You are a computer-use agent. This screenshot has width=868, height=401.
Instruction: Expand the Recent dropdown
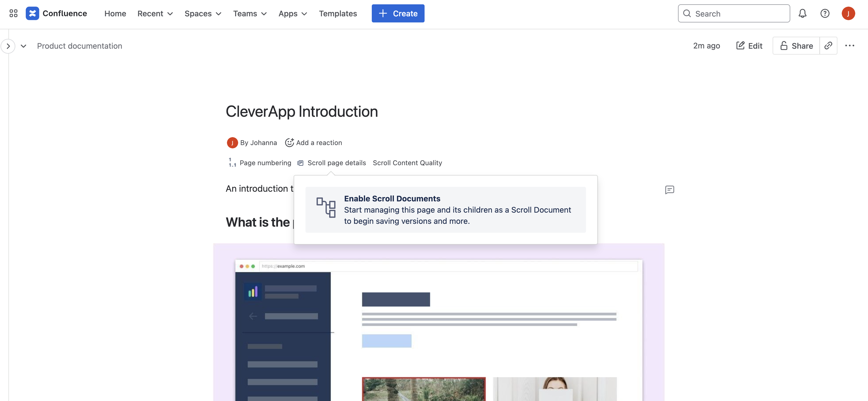pyautogui.click(x=155, y=14)
